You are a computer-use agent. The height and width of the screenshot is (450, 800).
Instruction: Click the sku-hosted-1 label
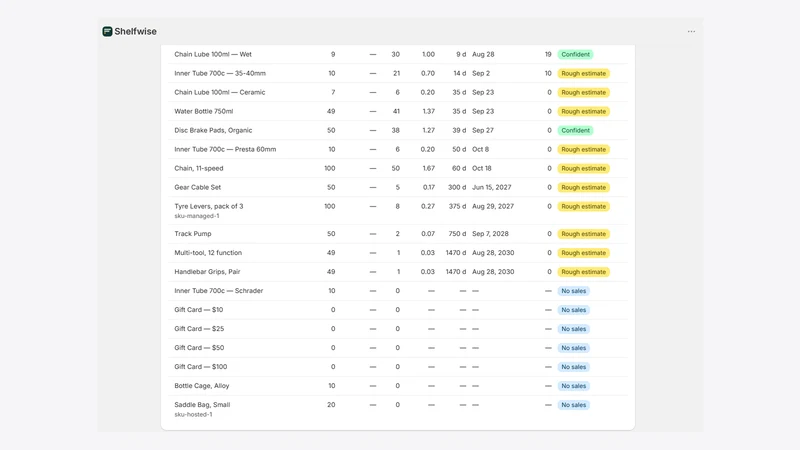tap(193, 414)
